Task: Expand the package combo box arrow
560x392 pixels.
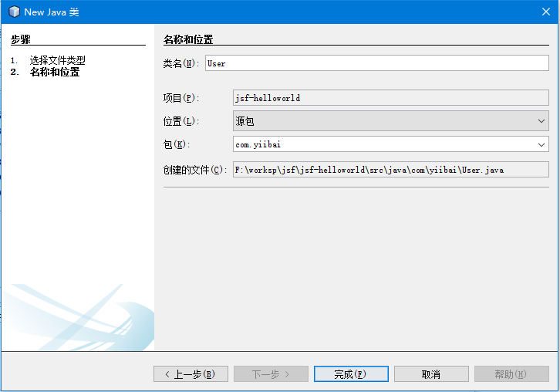Action: 541,144
